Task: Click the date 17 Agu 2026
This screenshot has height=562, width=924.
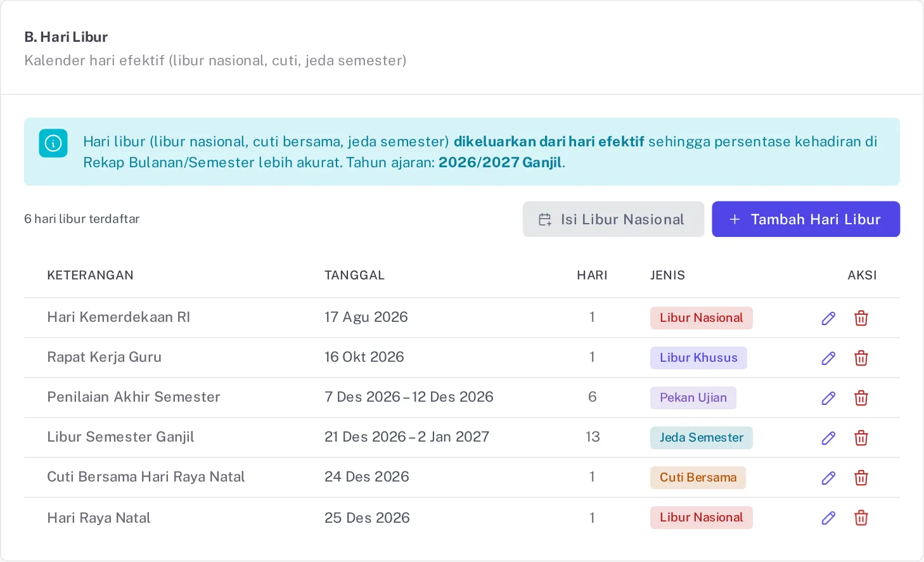Action: tap(366, 317)
